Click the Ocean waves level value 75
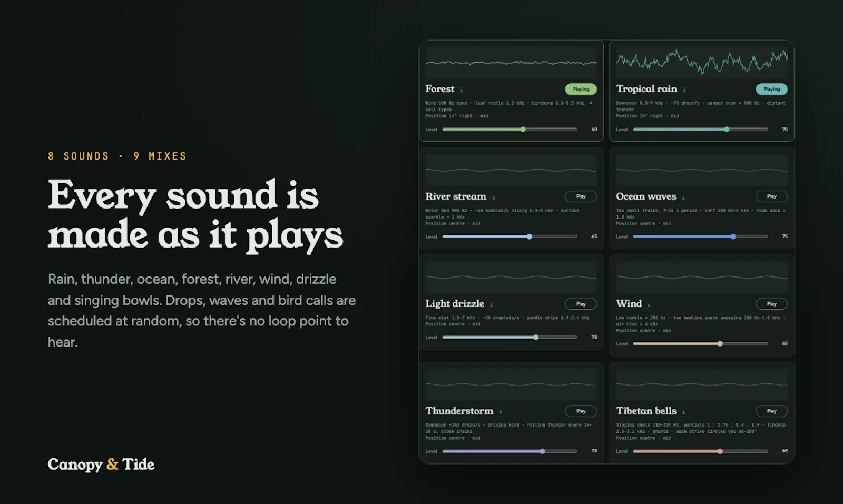The width and height of the screenshot is (843, 504). coord(785,236)
